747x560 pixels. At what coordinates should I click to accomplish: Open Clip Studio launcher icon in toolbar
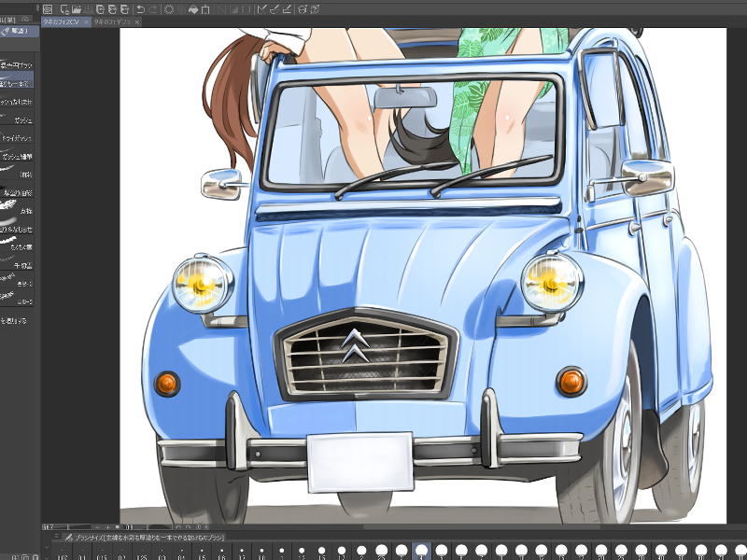tap(48, 9)
